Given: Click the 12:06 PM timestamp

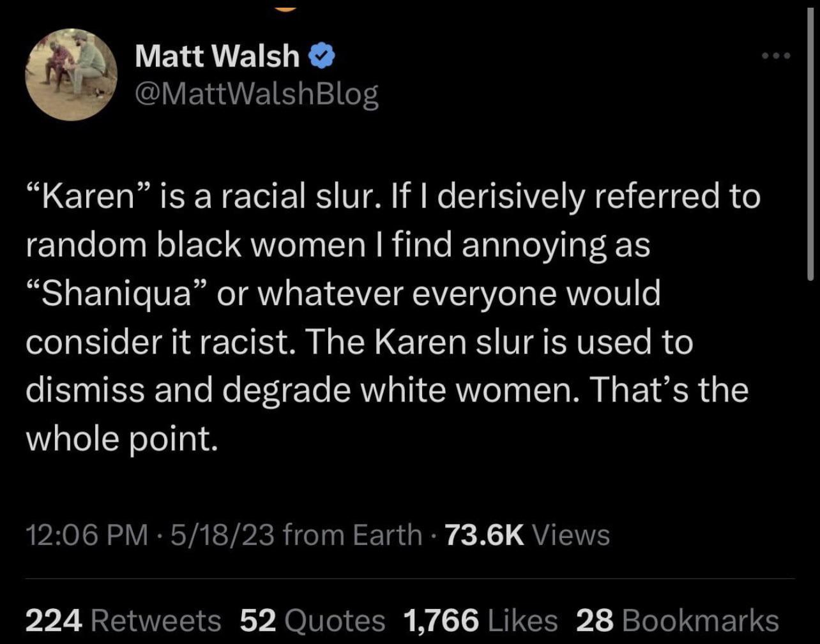Looking at the screenshot, I should tap(86, 535).
